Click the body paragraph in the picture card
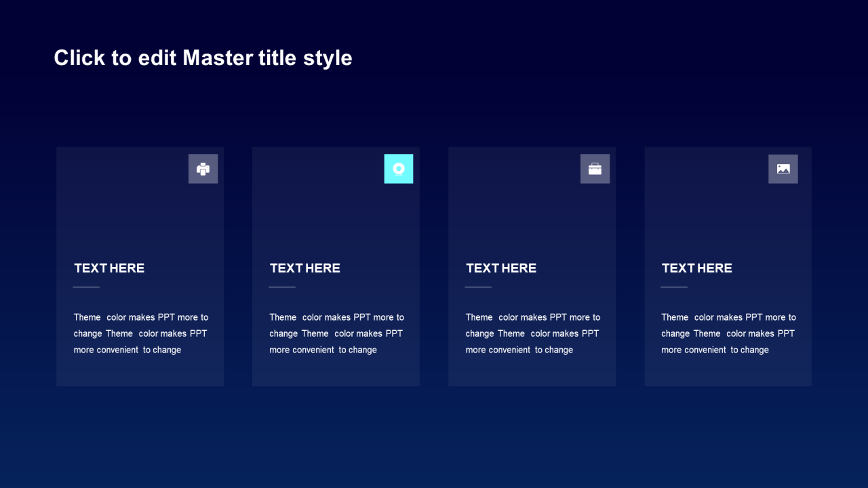868x488 pixels. (x=728, y=333)
